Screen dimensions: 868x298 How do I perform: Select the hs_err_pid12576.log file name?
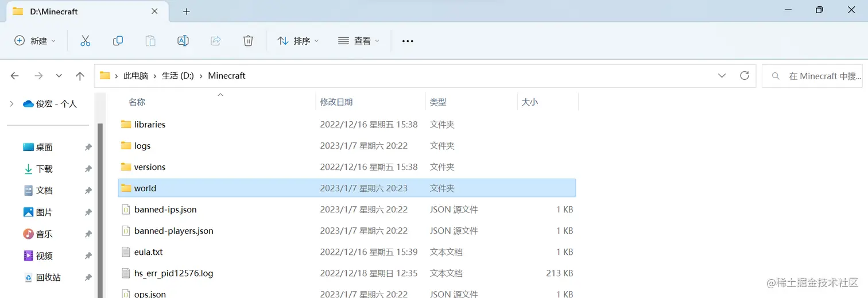[174, 273]
